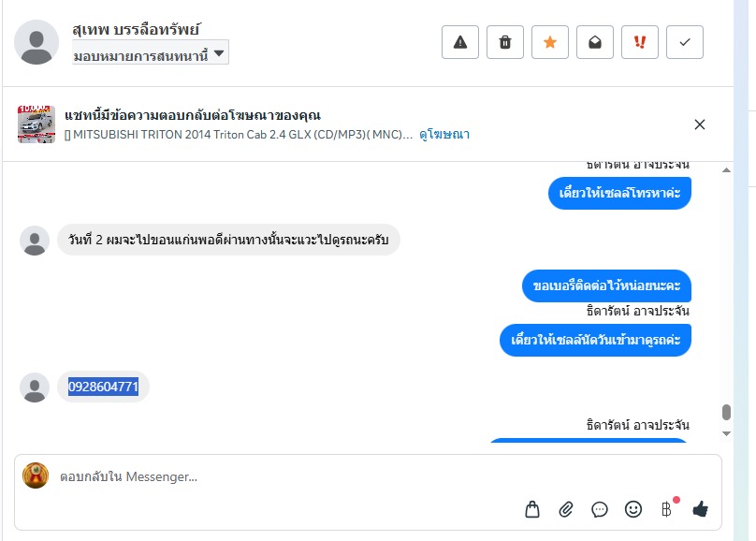Image resolution: width=756 pixels, height=541 pixels.
Task: Open the ดูโฆษณา ad link
Action: tap(444, 135)
